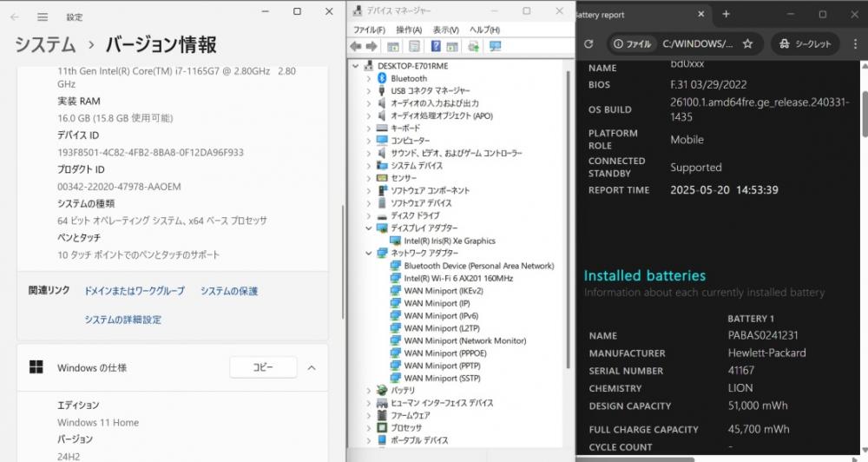868x462 pixels.
Task: Click the Installed batteries heading
Action: [644, 275]
